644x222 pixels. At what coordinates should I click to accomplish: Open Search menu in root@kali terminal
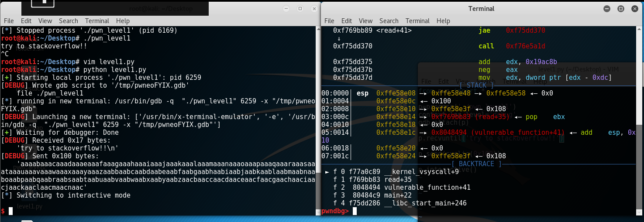69,20
